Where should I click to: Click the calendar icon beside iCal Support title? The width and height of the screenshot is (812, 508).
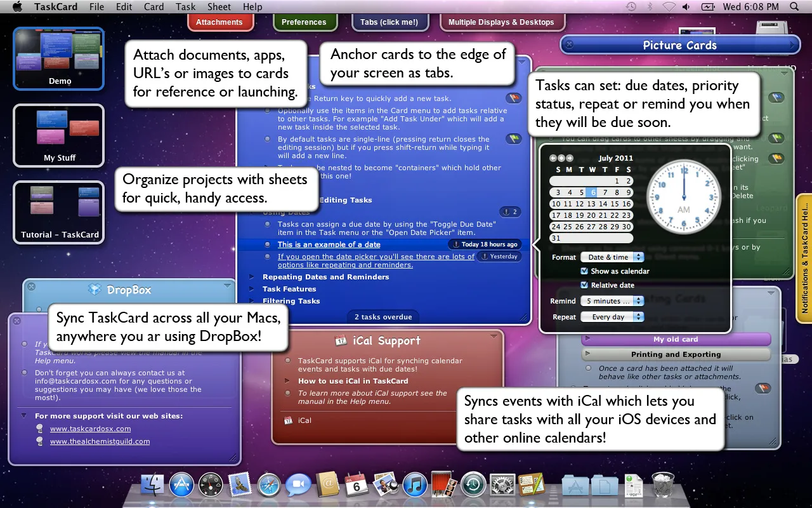coord(340,340)
